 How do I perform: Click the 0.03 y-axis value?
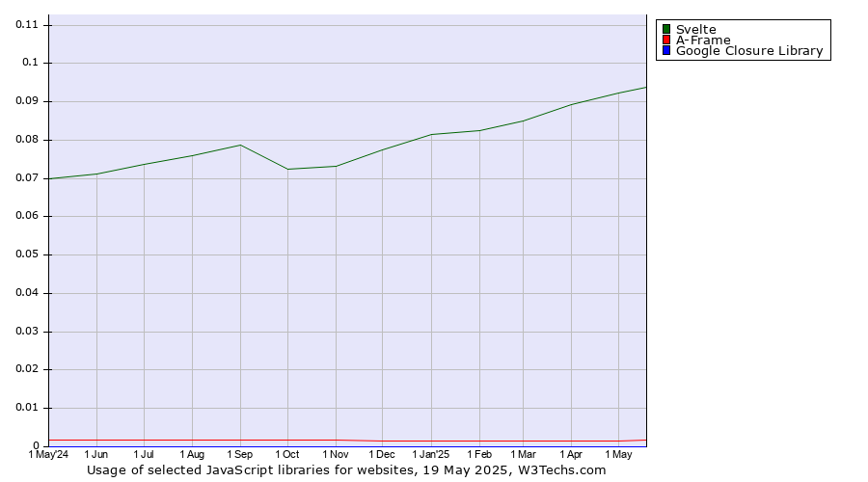[27, 331]
